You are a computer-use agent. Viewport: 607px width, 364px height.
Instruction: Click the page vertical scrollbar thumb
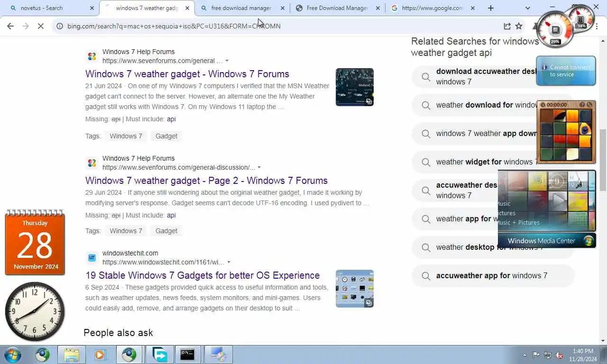(603, 160)
